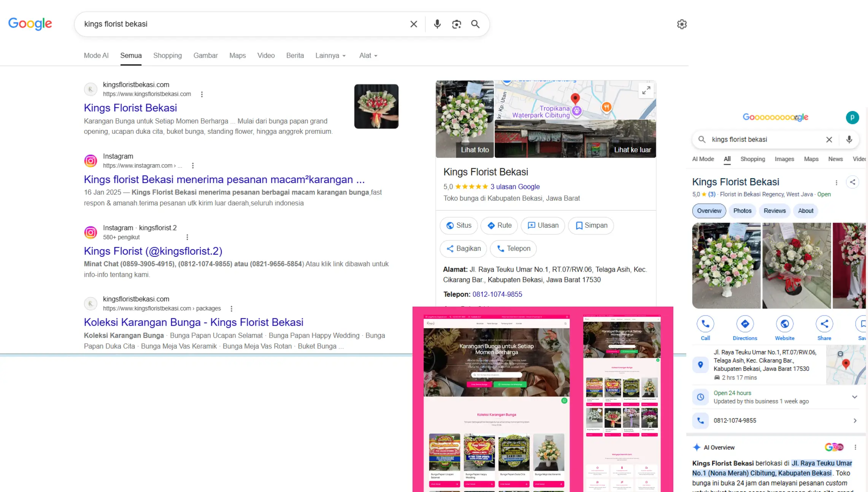The width and height of the screenshot is (868, 492).
Task: Open the bouquet thumbnail beside the first result
Action: [x=376, y=106]
